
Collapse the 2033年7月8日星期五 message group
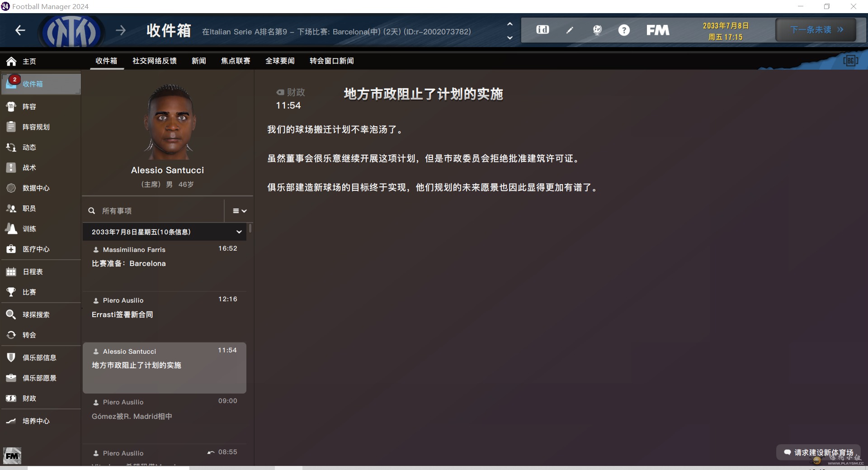click(x=239, y=232)
